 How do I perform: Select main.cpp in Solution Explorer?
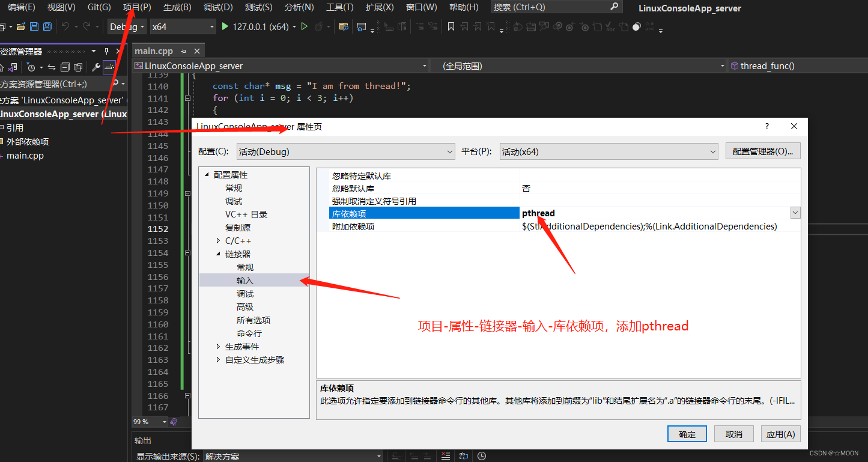click(x=25, y=156)
